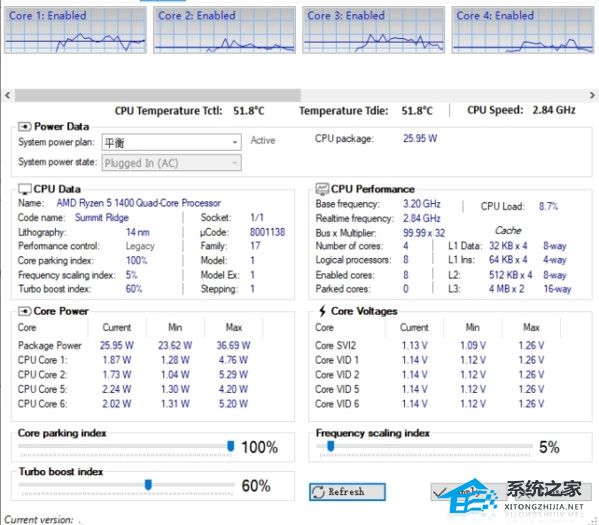The height and width of the screenshot is (525, 599).
Task: Click the L1 Data 32 KB x 4 value
Action: tap(508, 245)
